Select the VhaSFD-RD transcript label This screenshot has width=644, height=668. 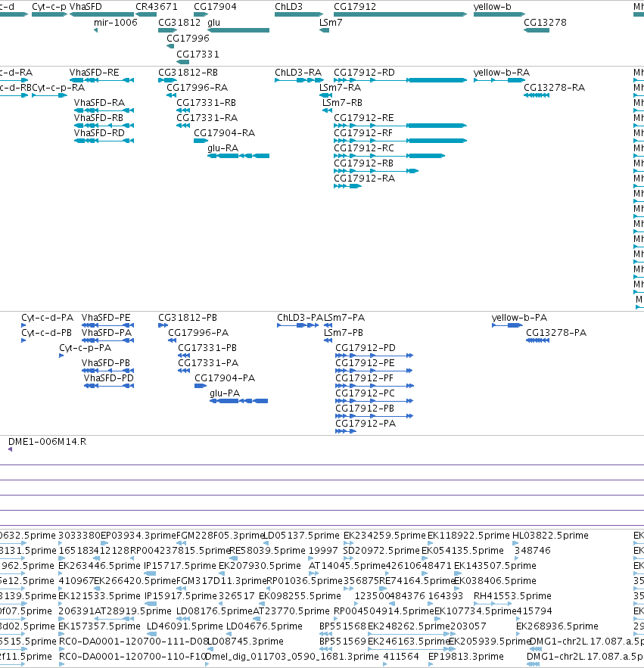(x=99, y=133)
